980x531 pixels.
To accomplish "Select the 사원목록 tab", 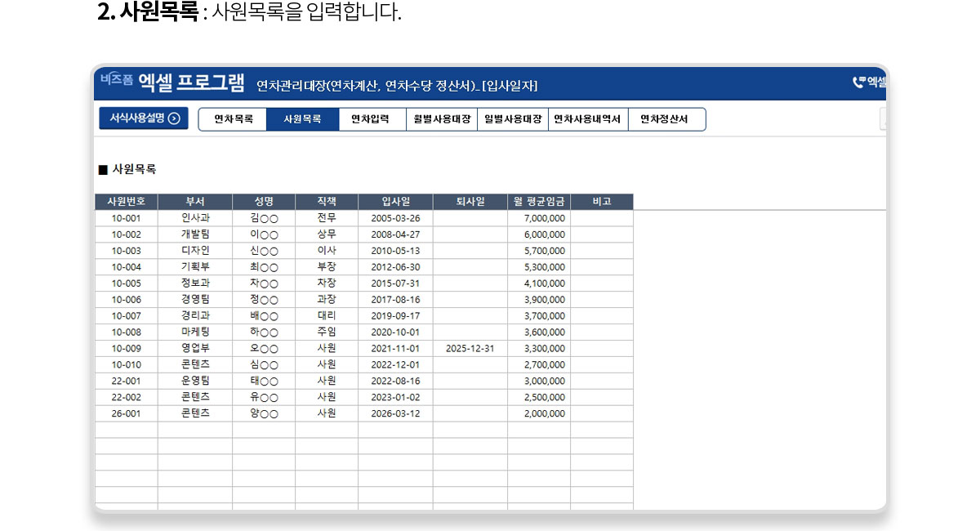I will [303, 119].
